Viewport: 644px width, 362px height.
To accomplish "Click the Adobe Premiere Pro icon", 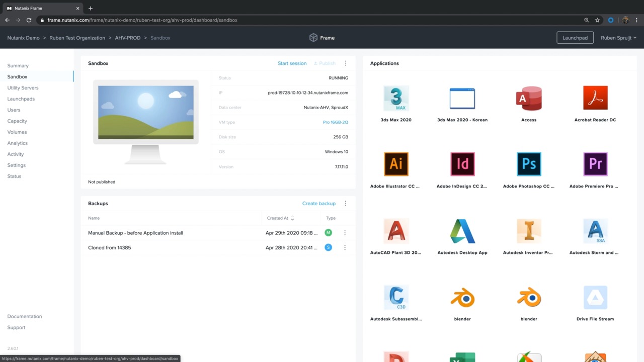I will point(595,164).
